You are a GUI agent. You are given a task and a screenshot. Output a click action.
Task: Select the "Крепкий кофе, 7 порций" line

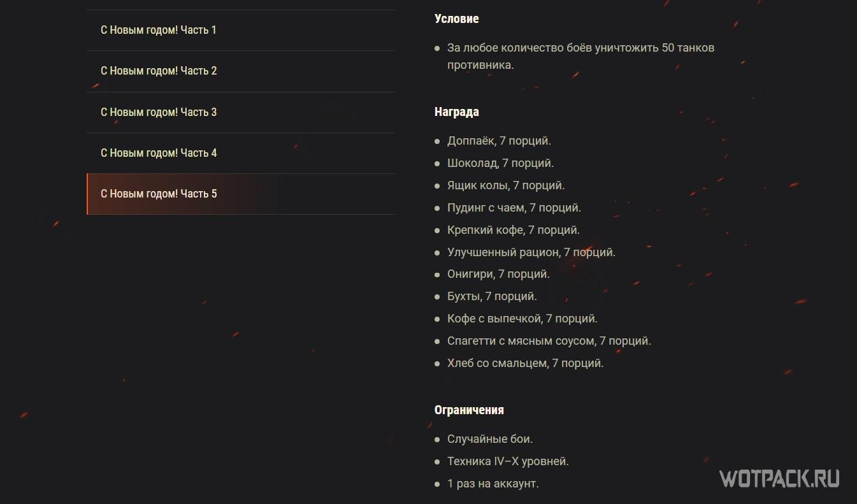point(513,230)
